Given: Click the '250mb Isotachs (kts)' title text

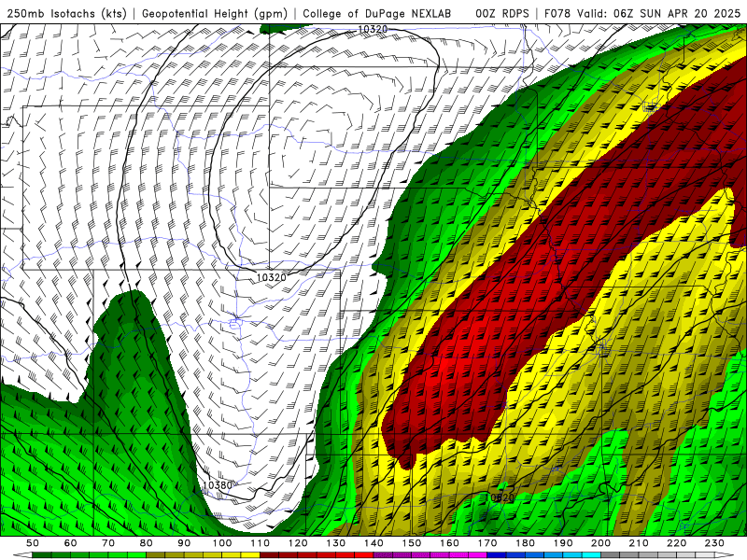Looking at the screenshot, I should pyautogui.click(x=66, y=13).
